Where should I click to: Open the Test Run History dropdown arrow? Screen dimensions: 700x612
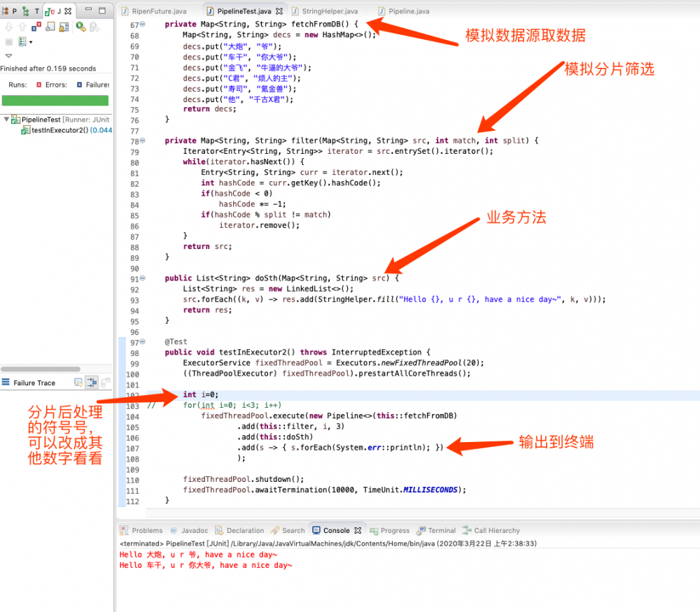tap(31, 43)
